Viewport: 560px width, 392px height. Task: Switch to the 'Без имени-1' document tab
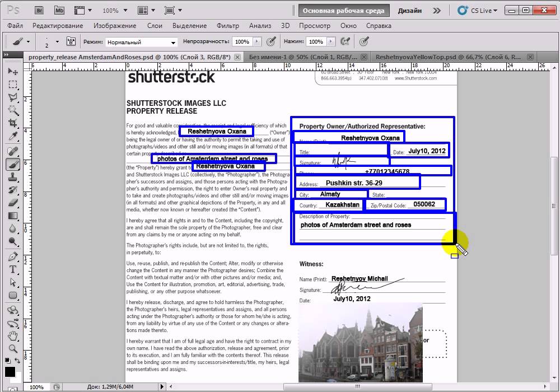(303, 57)
